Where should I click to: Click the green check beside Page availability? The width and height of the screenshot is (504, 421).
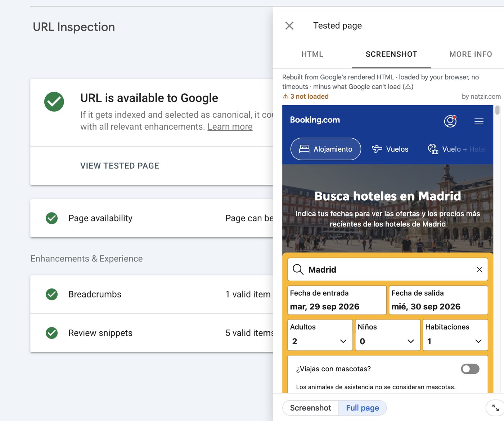(x=52, y=218)
